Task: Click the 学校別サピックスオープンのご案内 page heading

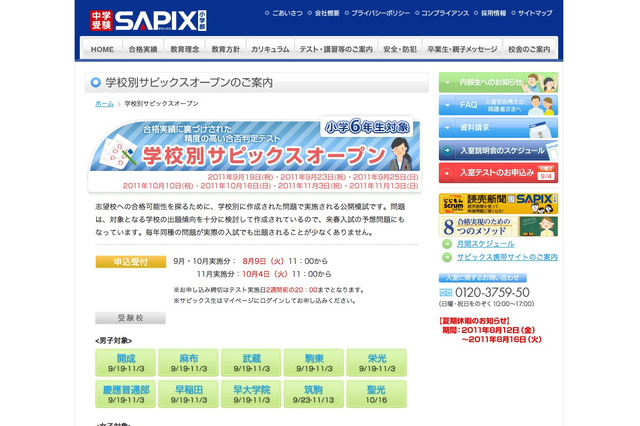Action: tap(189, 82)
